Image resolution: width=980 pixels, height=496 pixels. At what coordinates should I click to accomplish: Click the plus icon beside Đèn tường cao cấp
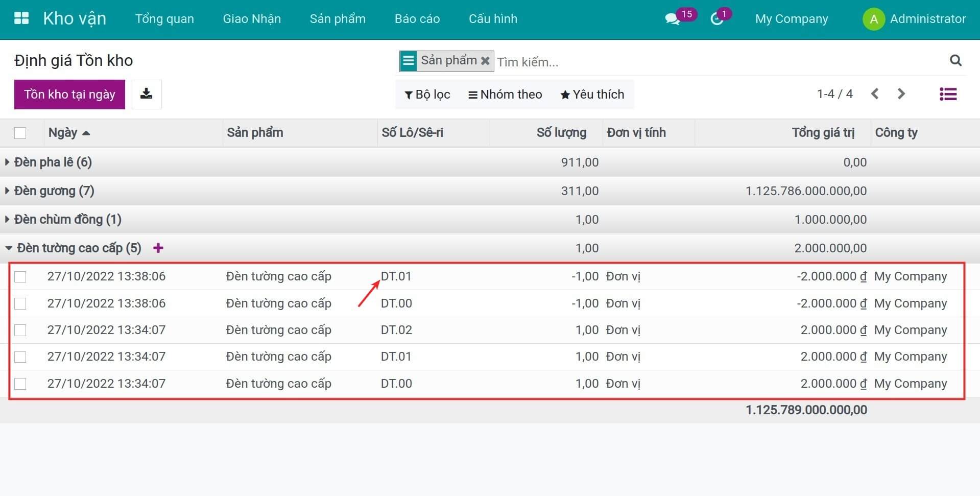158,248
